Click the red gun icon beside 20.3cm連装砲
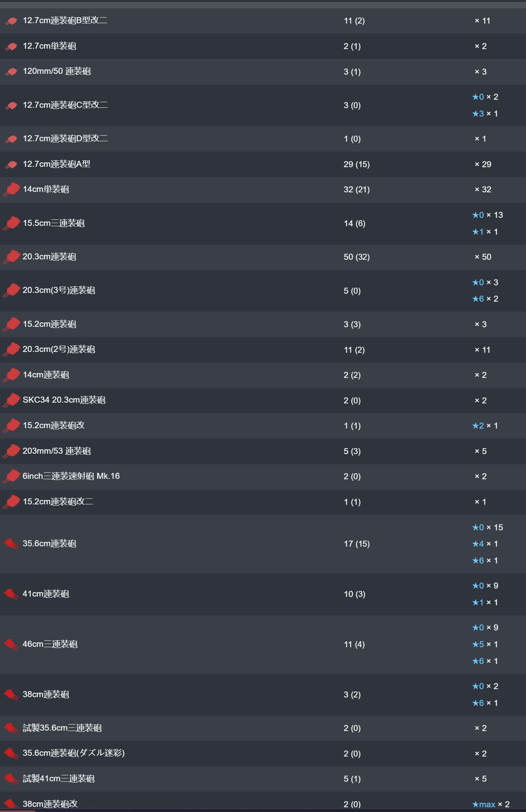Screen dimensions: 526x812 tap(11, 257)
